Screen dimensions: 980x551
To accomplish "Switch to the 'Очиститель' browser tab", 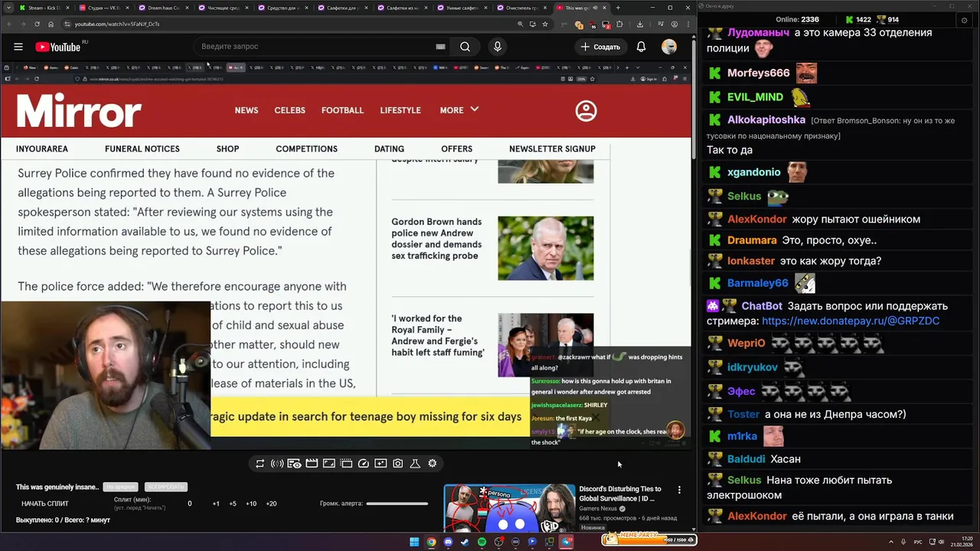I will point(521,8).
